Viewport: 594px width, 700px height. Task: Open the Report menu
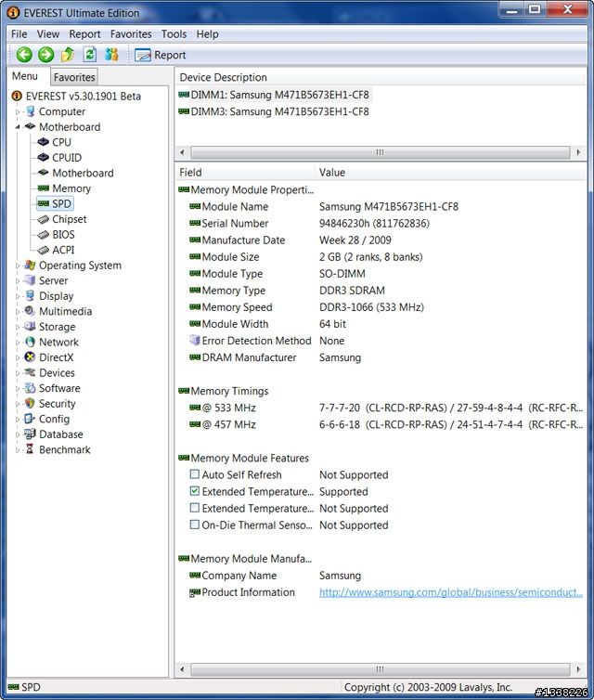click(84, 34)
